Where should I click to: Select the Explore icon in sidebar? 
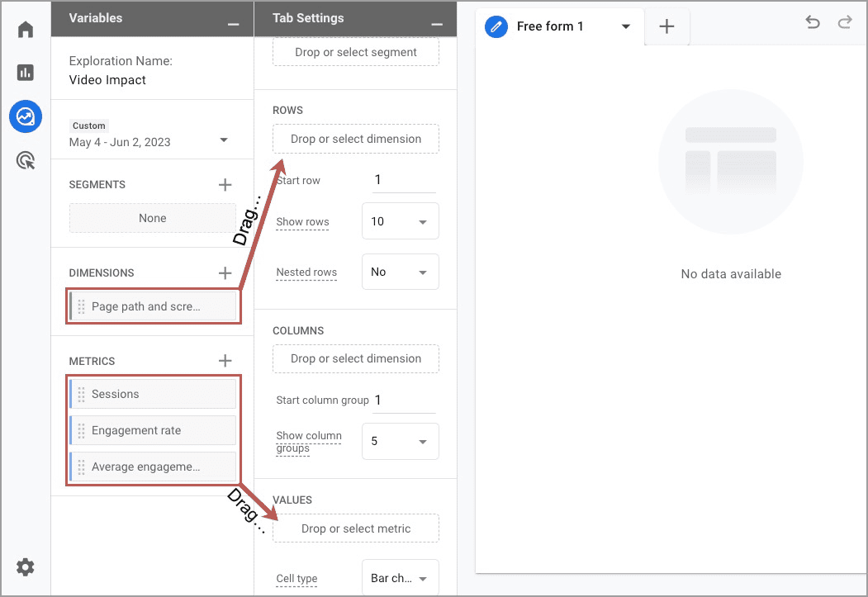pyautogui.click(x=26, y=116)
